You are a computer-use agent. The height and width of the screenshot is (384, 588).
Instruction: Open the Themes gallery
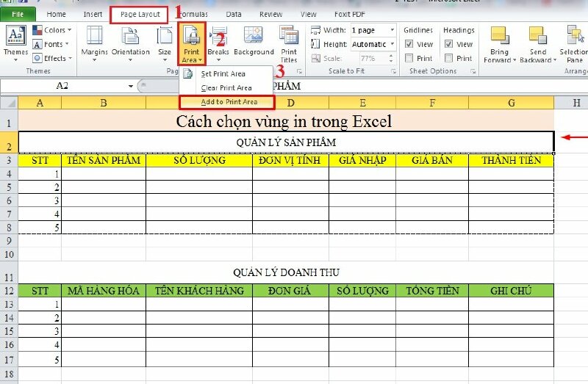(x=15, y=43)
